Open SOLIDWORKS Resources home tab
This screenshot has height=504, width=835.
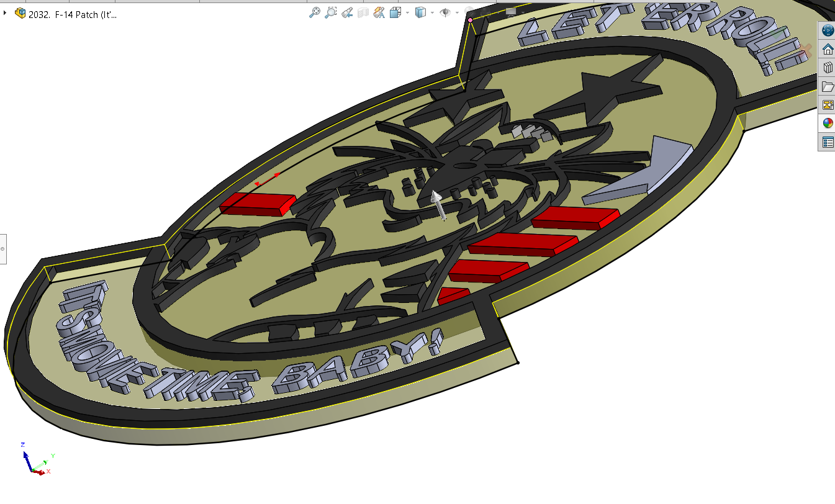[x=828, y=49]
